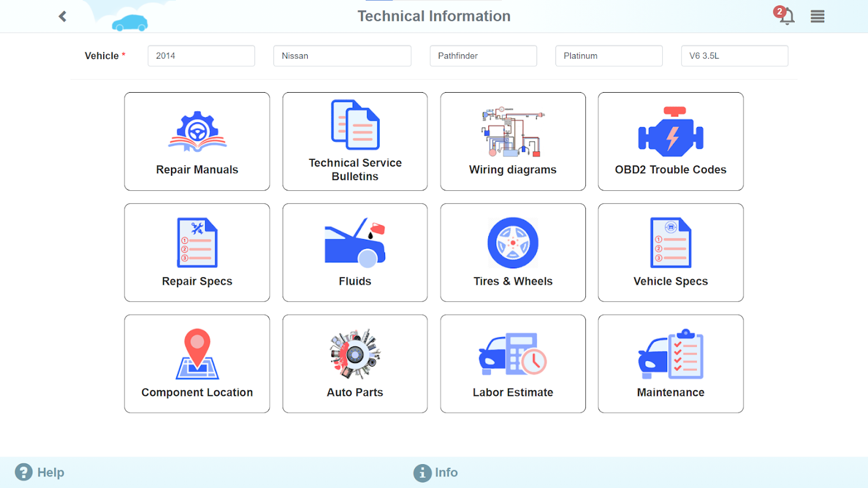
Task: Click the blue car logo
Action: click(x=129, y=23)
